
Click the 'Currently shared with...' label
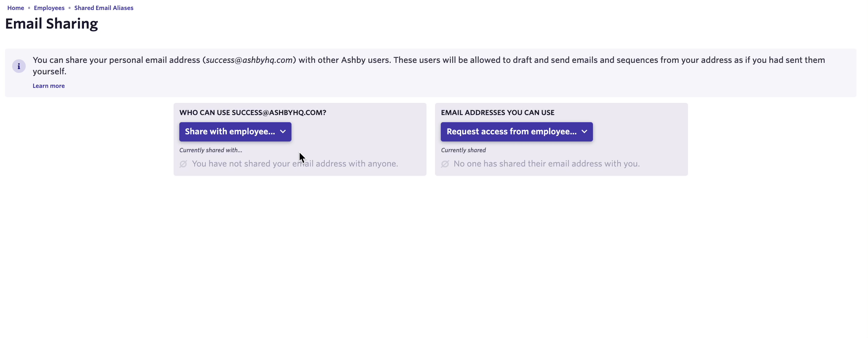pyautogui.click(x=211, y=150)
